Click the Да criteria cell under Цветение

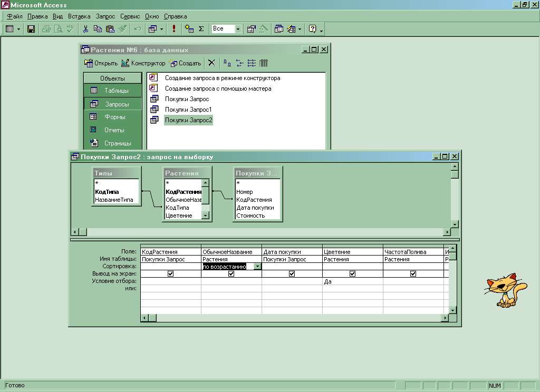click(x=353, y=281)
